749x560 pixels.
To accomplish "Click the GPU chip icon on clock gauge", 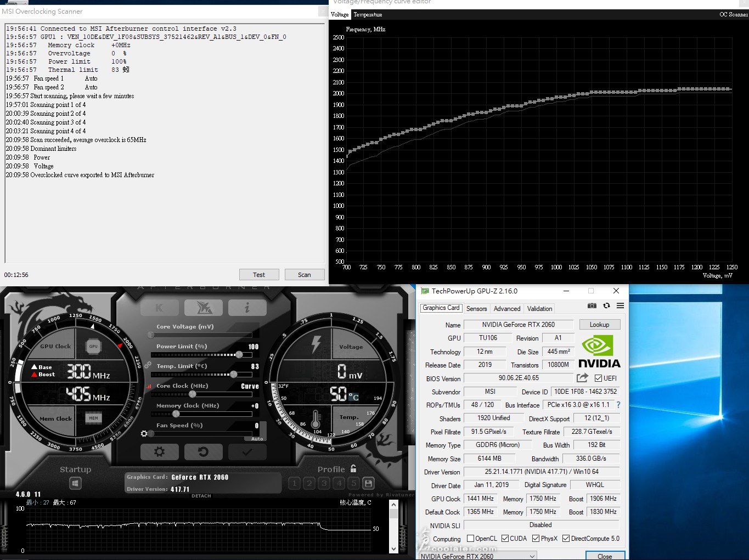I will pos(93,346).
